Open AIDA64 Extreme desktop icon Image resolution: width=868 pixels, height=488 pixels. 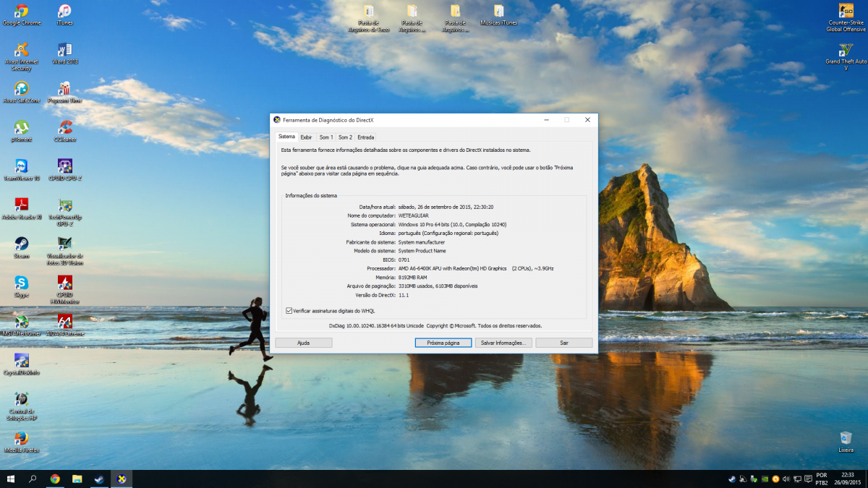(x=64, y=327)
